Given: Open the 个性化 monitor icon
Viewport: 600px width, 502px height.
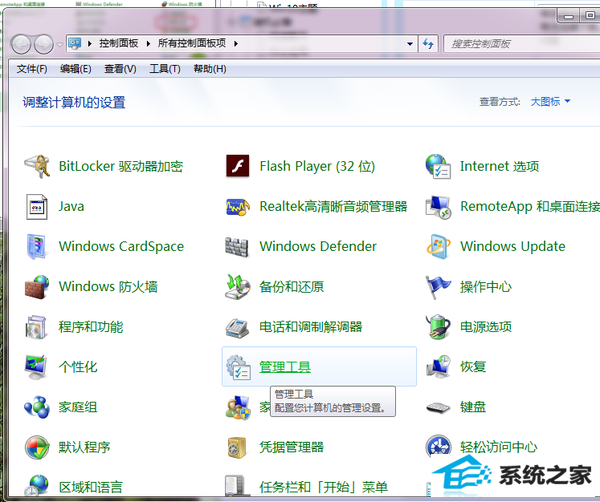Looking at the screenshot, I should (x=36, y=367).
